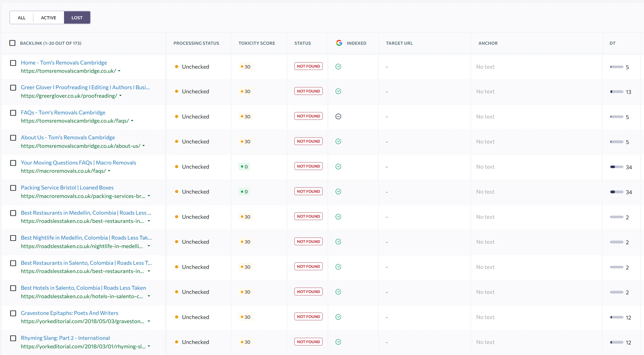
Task: Open Packing Service Bristol | Loaned Boxes link
Action: 67,188
